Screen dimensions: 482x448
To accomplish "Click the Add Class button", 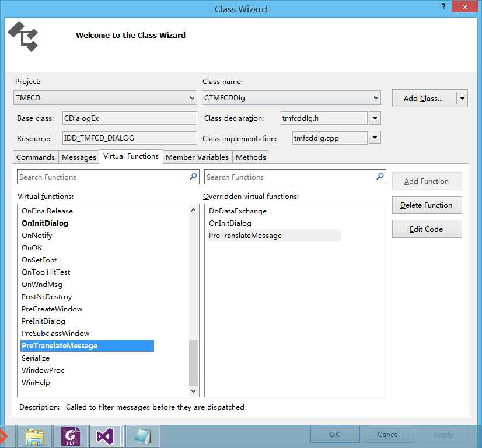I will 424,99.
